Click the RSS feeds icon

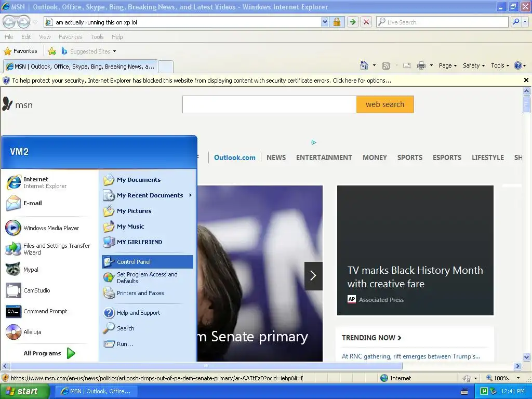click(x=386, y=66)
